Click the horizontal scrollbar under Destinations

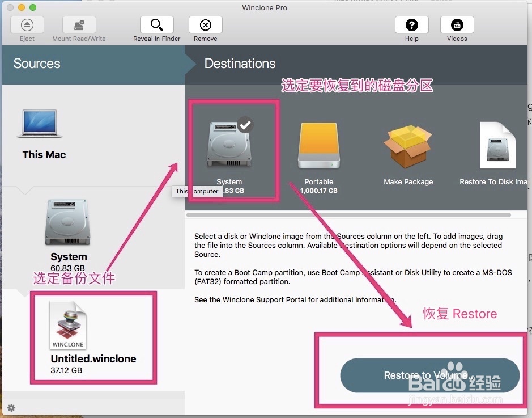pos(348,215)
